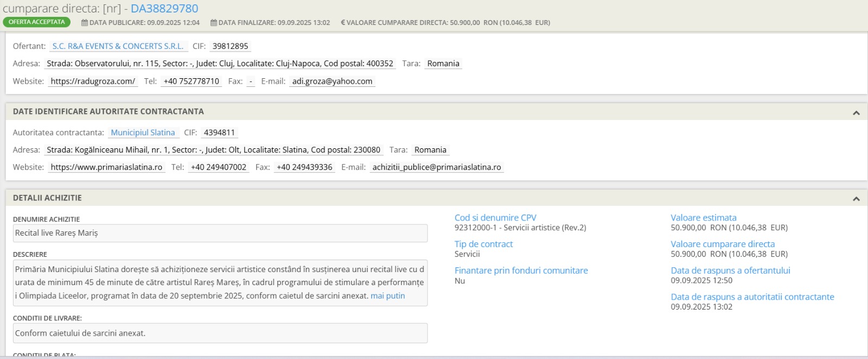Viewport: 868px width, 359px height.
Task: Open the Municipiul Slatina authority link
Action: 143,133
